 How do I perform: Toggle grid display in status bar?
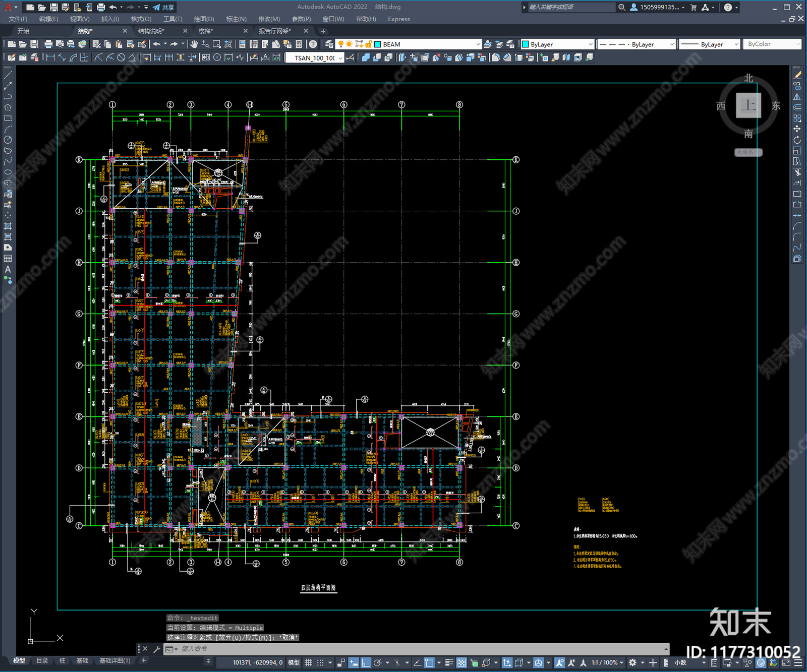pyautogui.click(x=308, y=662)
